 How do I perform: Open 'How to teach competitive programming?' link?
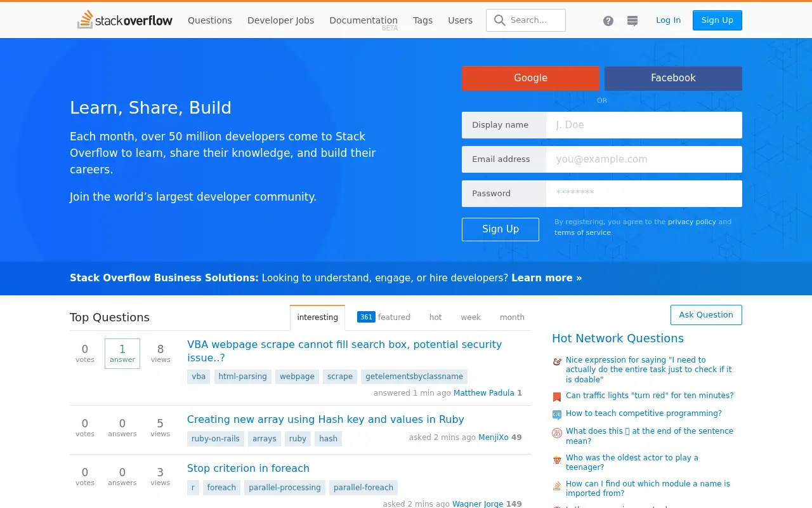[x=644, y=413]
